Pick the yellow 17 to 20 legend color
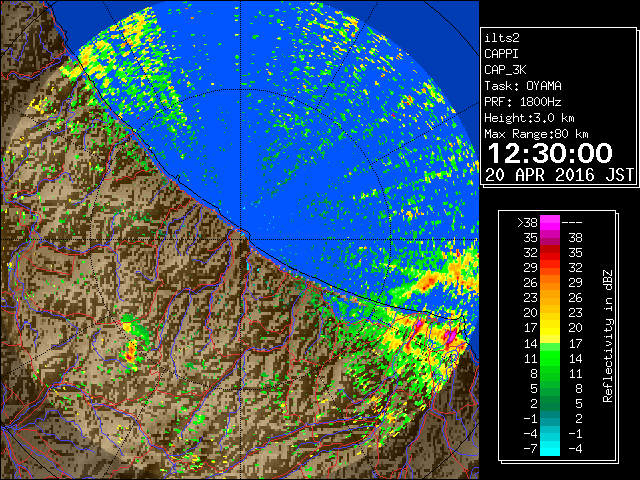Image resolution: width=640 pixels, height=480 pixels. click(x=550, y=328)
